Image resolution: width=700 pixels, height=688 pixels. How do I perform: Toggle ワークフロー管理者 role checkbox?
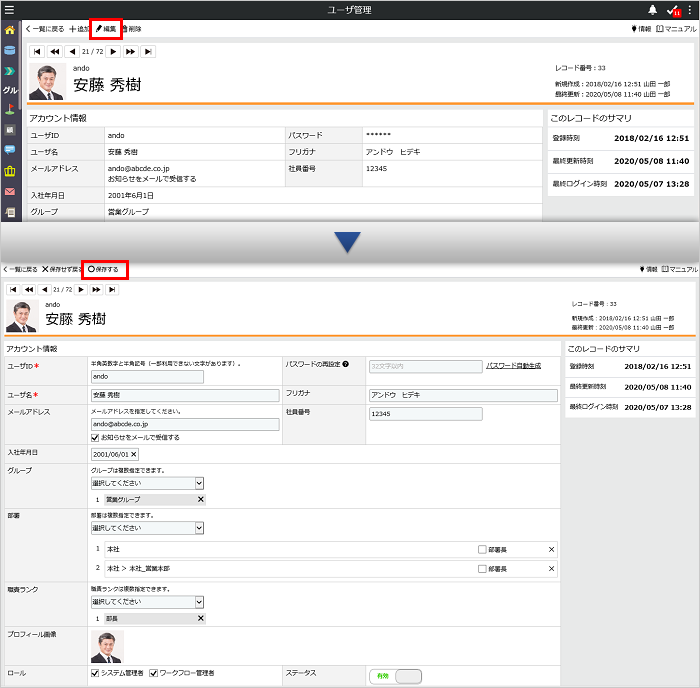pyautogui.click(x=153, y=673)
